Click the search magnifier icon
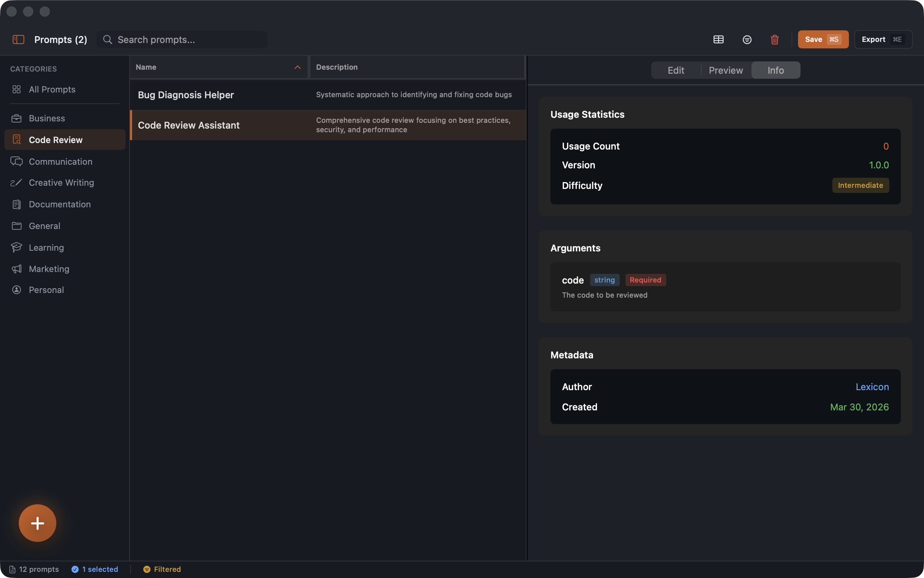Screen dimensions: 924x578 107,39
